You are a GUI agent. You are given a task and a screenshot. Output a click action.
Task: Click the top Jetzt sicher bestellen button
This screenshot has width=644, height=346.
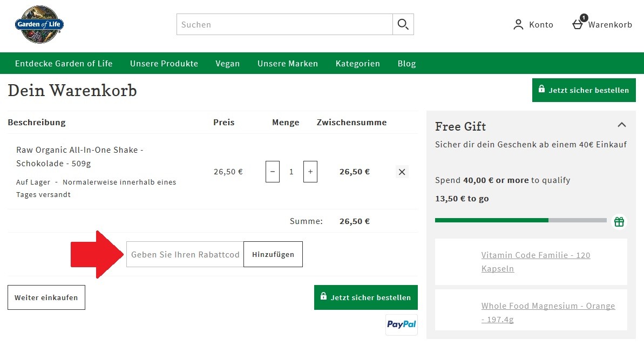click(584, 90)
